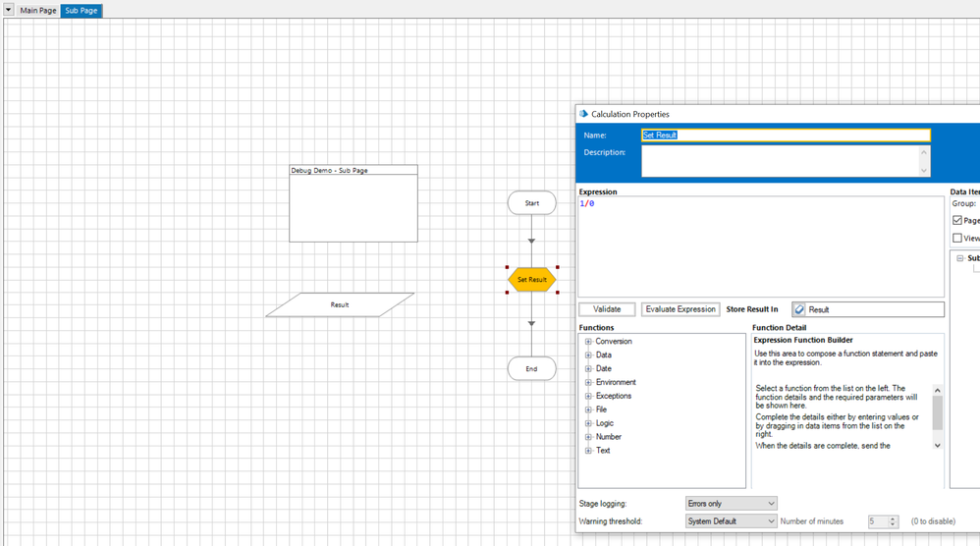Screen dimensions: 980x546
Task: Open the Stage logging dropdown
Action: point(731,504)
